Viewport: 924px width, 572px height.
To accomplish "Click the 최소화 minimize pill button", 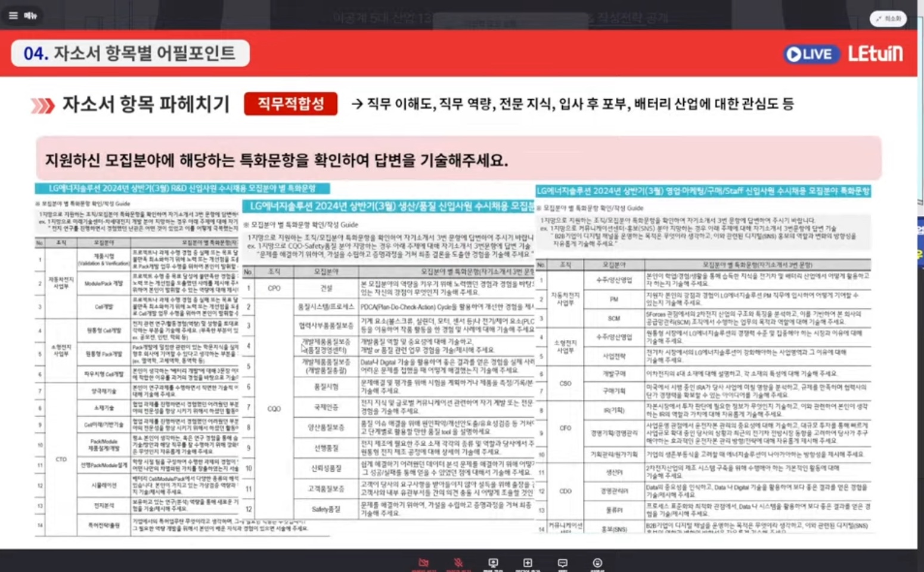I will 888,19.
